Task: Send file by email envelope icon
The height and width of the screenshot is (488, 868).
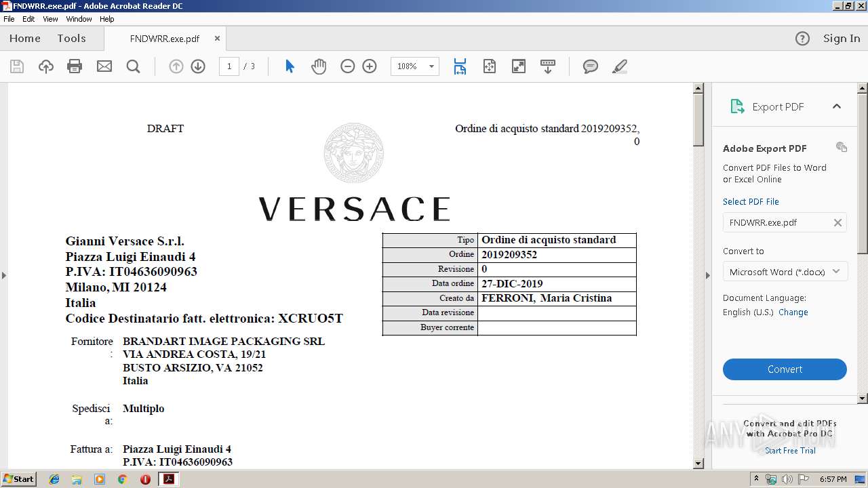Action: [104, 66]
